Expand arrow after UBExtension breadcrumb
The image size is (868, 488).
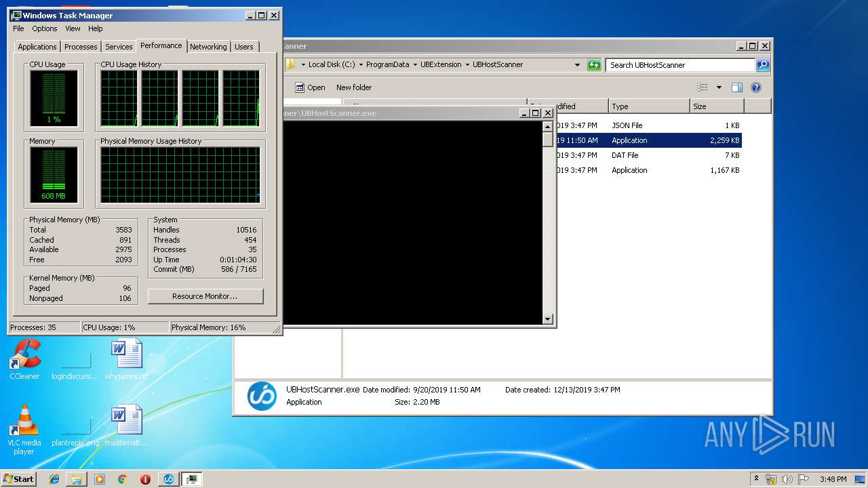[x=467, y=65]
